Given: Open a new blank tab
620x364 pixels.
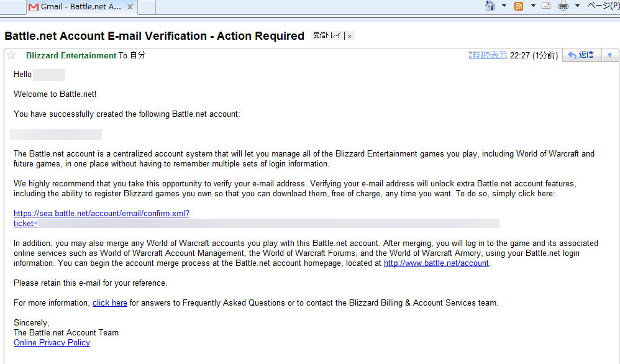Looking at the screenshot, I should pos(147,7).
